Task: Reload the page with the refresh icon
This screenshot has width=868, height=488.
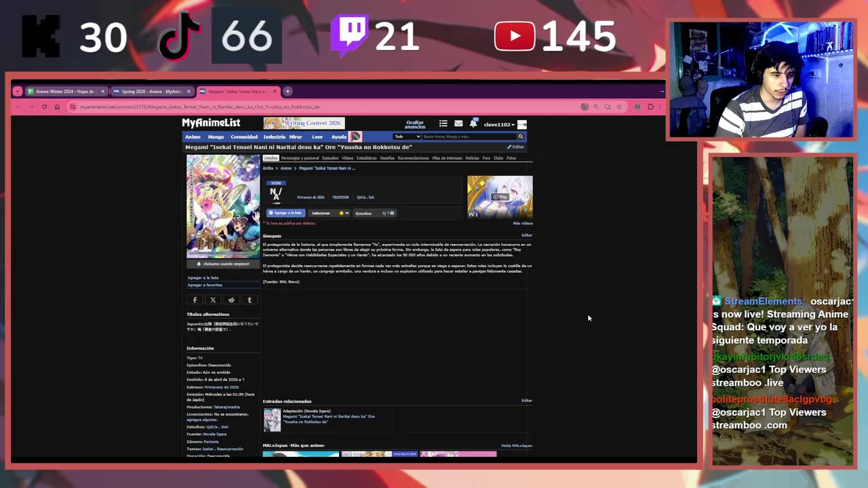Action: pyautogui.click(x=44, y=106)
